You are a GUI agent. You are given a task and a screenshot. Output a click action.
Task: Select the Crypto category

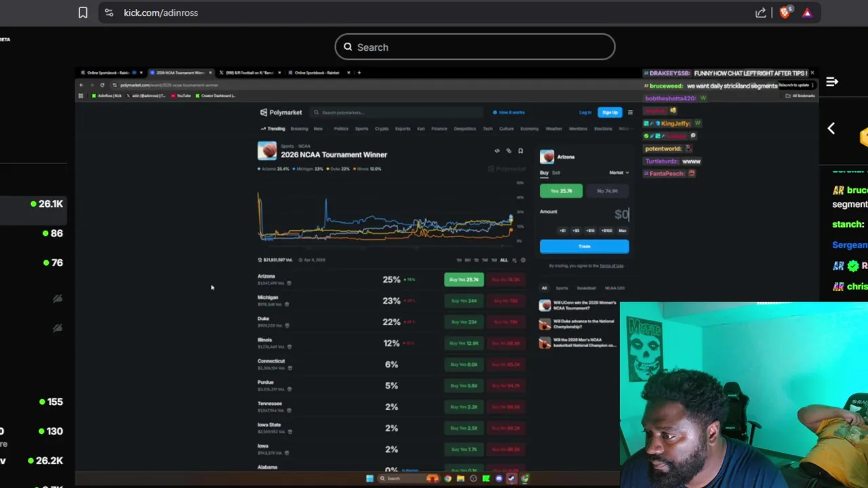click(382, 129)
